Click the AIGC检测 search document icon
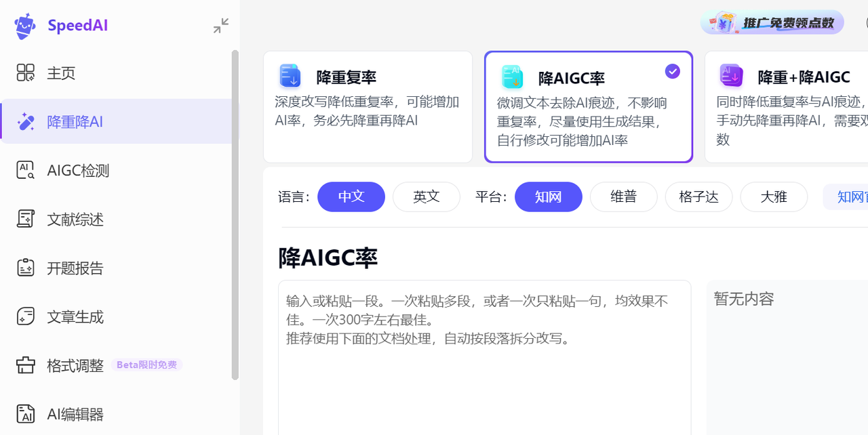 tap(26, 170)
